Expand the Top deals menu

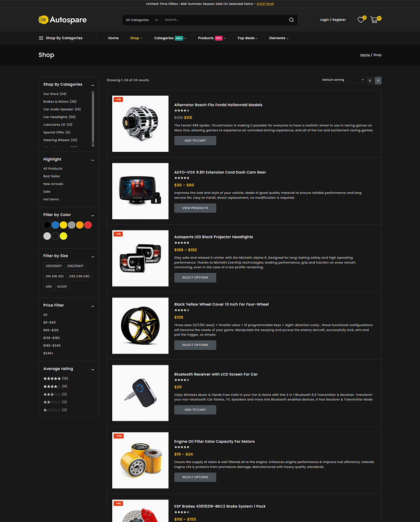248,38
